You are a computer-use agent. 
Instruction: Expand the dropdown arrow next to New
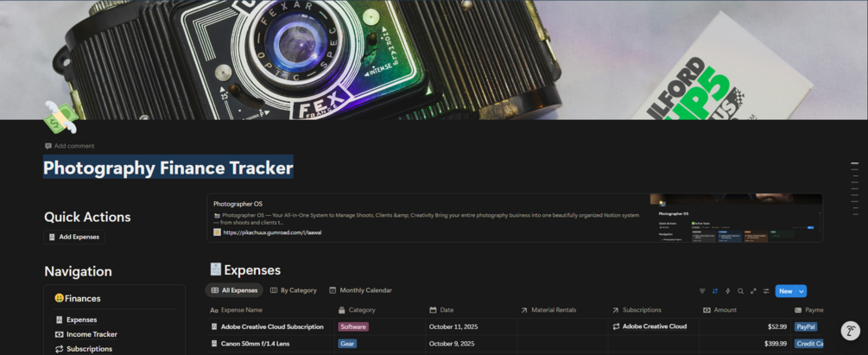(801, 291)
